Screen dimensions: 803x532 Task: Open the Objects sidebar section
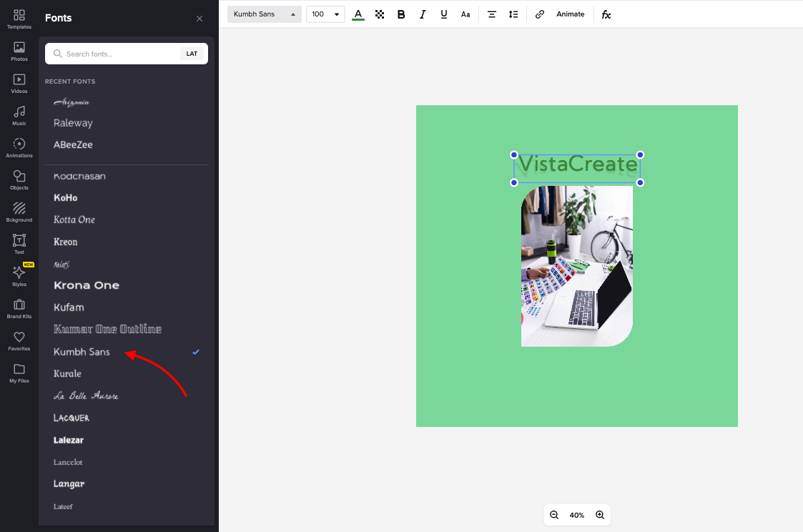pos(19,180)
